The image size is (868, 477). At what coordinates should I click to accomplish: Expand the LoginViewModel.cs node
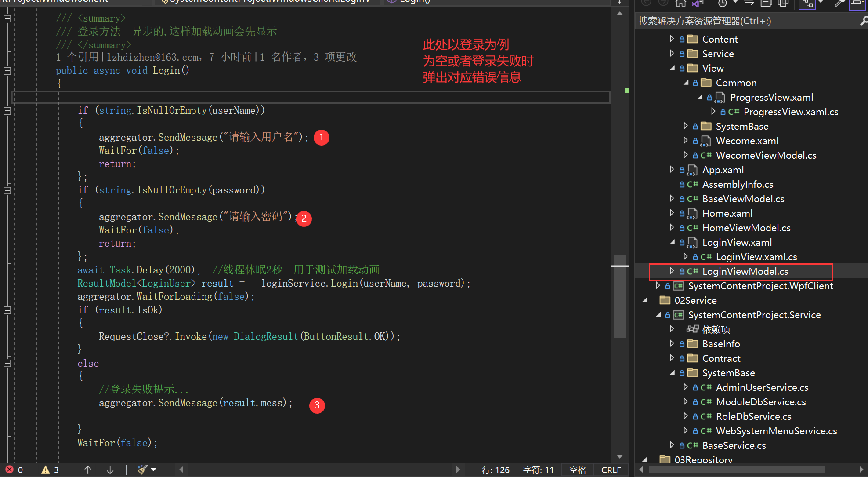[x=672, y=271]
